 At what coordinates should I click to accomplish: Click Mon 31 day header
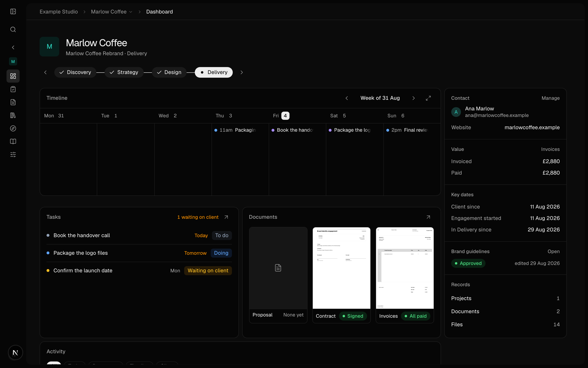tap(54, 116)
